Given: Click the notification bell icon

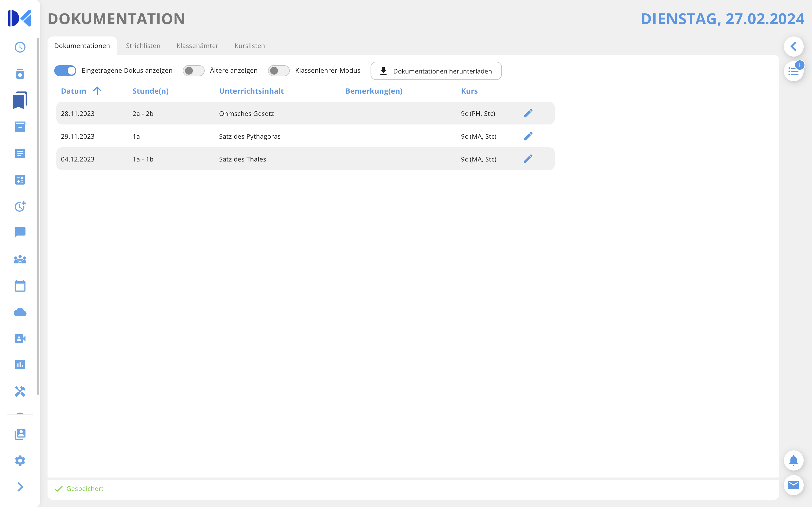Looking at the screenshot, I should click(793, 460).
